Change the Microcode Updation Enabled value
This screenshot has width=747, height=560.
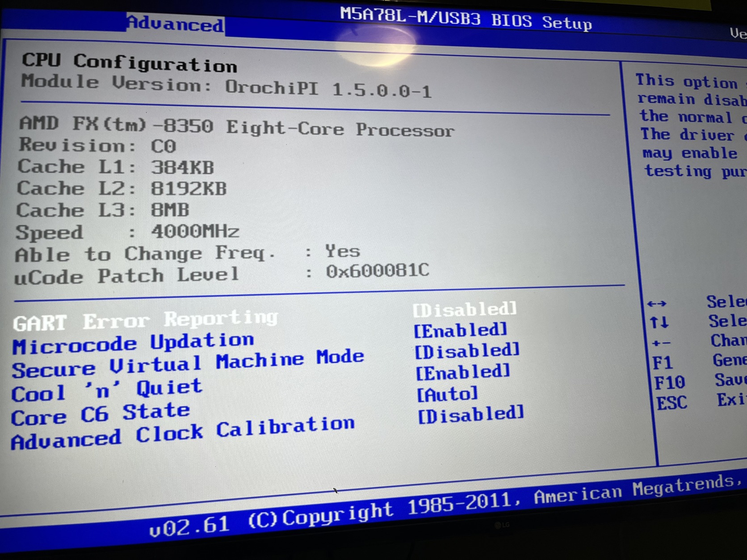point(461,330)
